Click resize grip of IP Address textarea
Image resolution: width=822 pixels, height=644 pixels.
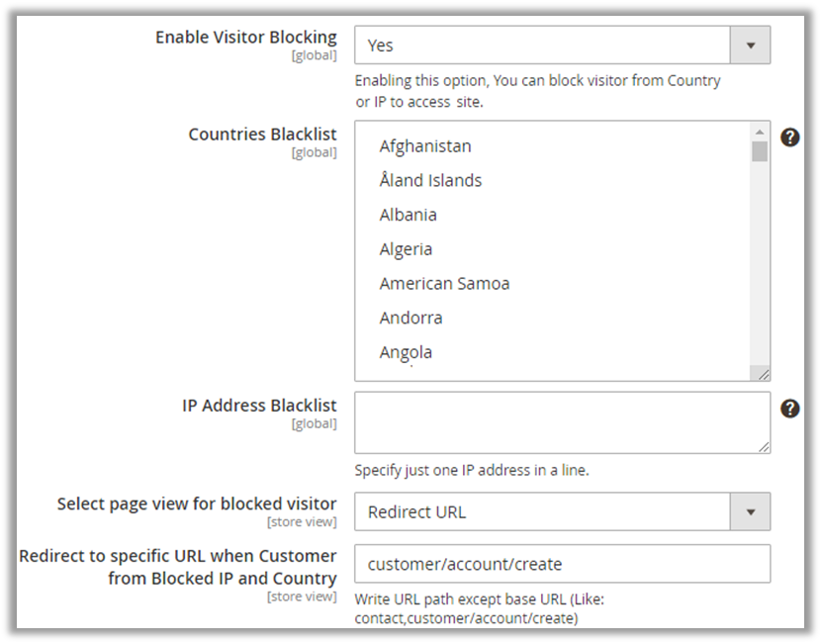(x=763, y=446)
